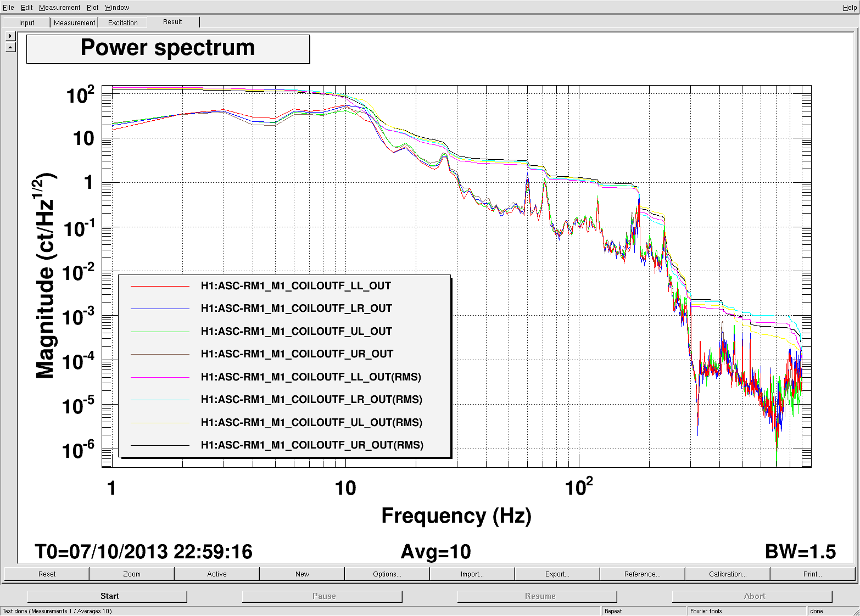The width and height of the screenshot is (860, 616).
Task: Switch to the Excitation tab
Action: click(122, 23)
